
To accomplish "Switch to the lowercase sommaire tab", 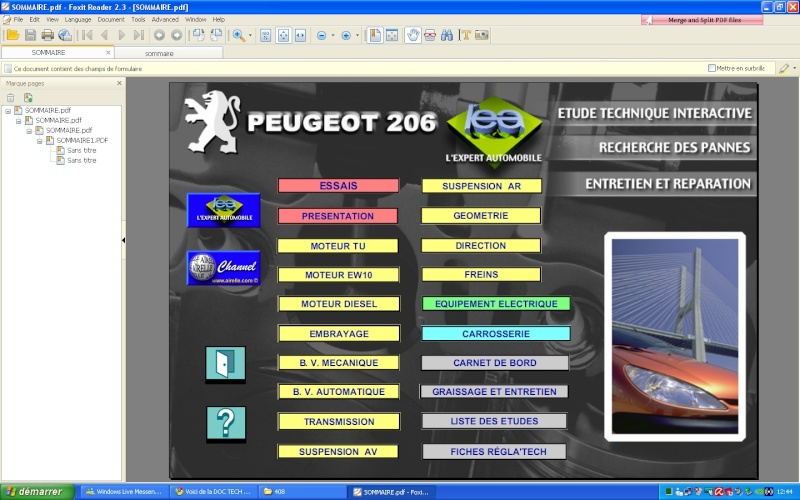I will (168, 53).
